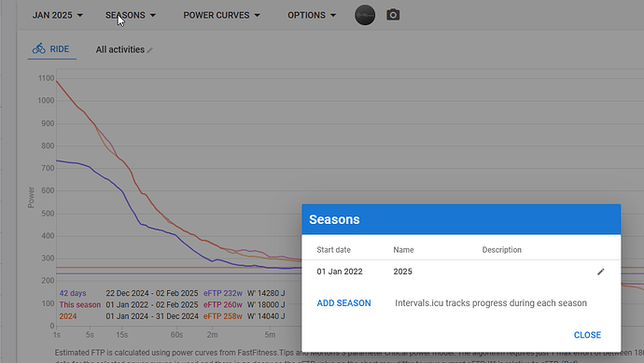The height and width of the screenshot is (363, 644).
Task: Click the Start date column header
Action: point(333,250)
